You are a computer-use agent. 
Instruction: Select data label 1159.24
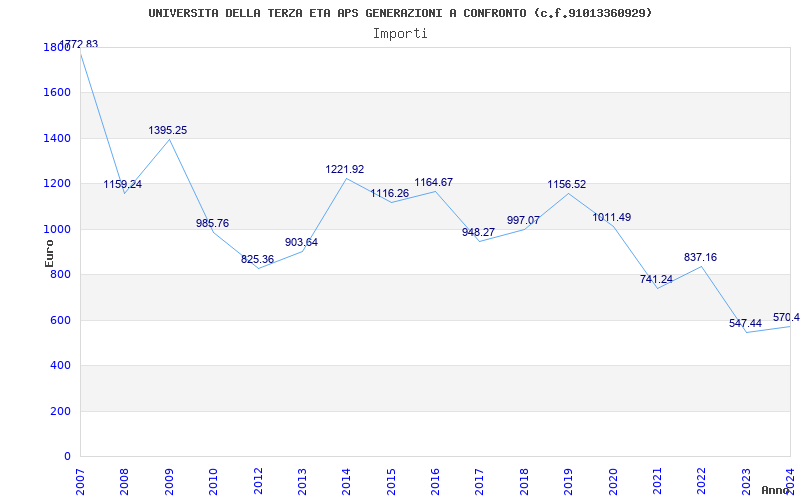pos(122,184)
